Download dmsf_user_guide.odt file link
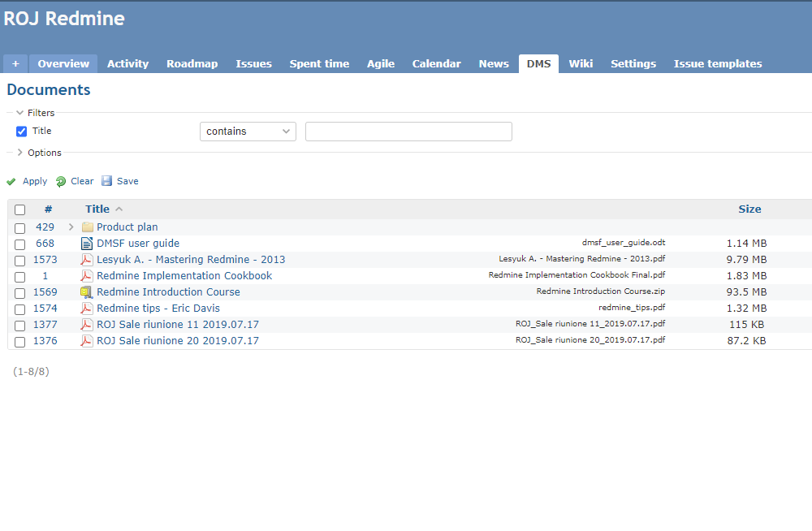 [624, 242]
